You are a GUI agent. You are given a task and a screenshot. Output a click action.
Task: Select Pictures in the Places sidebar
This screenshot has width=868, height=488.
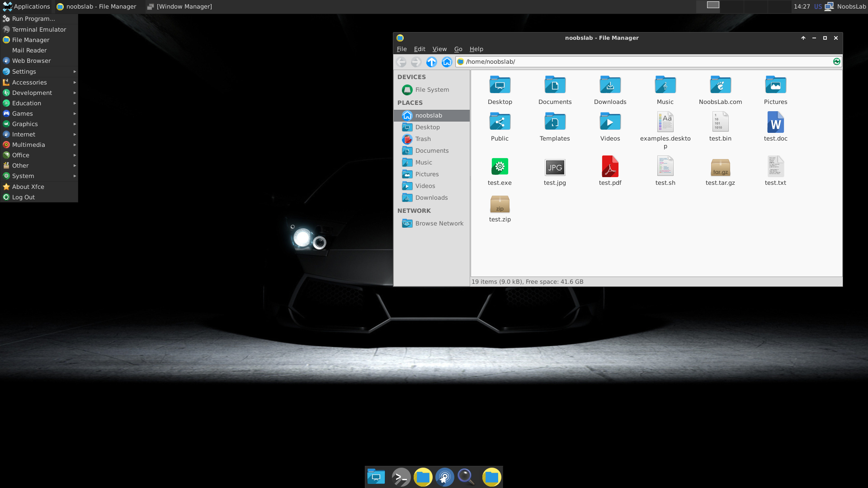click(x=431, y=174)
